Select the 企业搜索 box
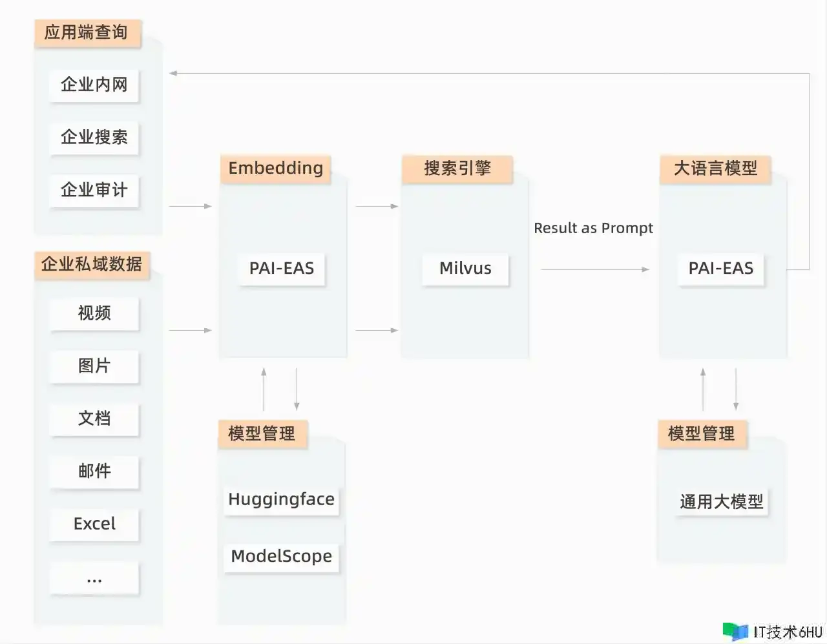827x644 pixels. click(x=94, y=137)
